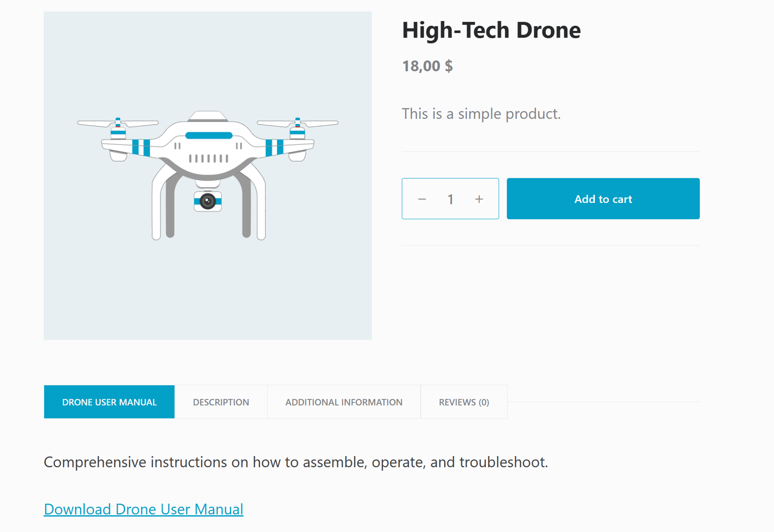
Task: Increase the item quantity using the stepper
Action: 479,199
